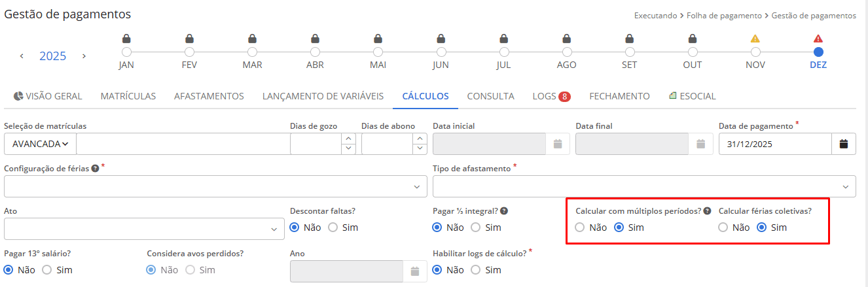Image resolution: width=868 pixels, height=287 pixels.
Task: Decrease Dias de abono value
Action: pos(420,149)
